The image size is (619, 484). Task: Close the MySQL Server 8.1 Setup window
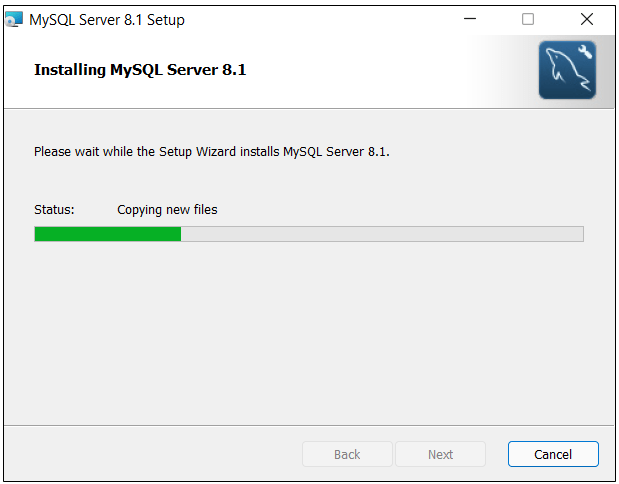click(587, 19)
